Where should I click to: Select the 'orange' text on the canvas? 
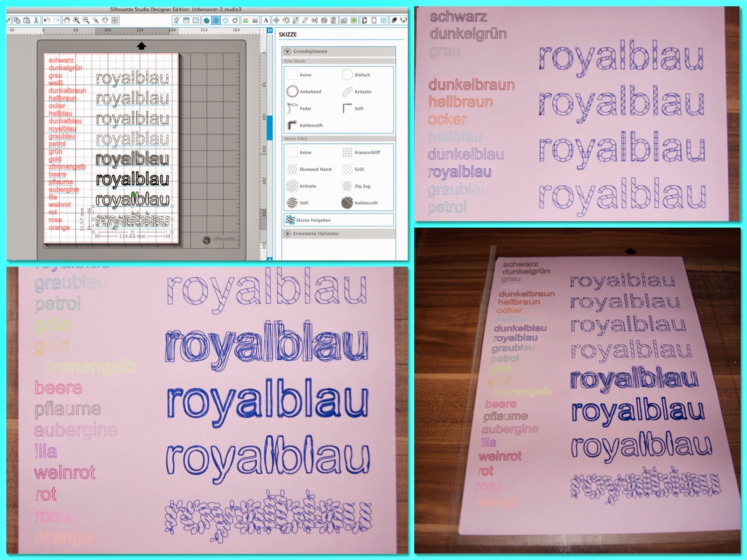coord(59,227)
